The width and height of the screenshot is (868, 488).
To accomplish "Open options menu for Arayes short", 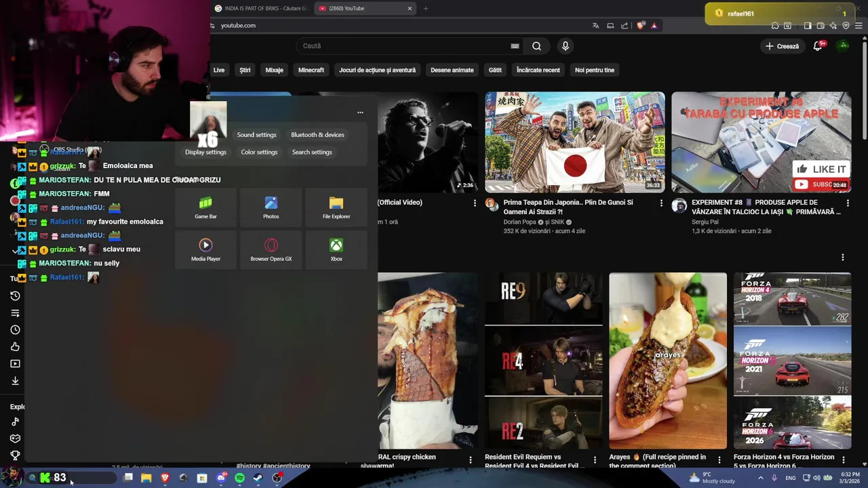I will click(719, 460).
